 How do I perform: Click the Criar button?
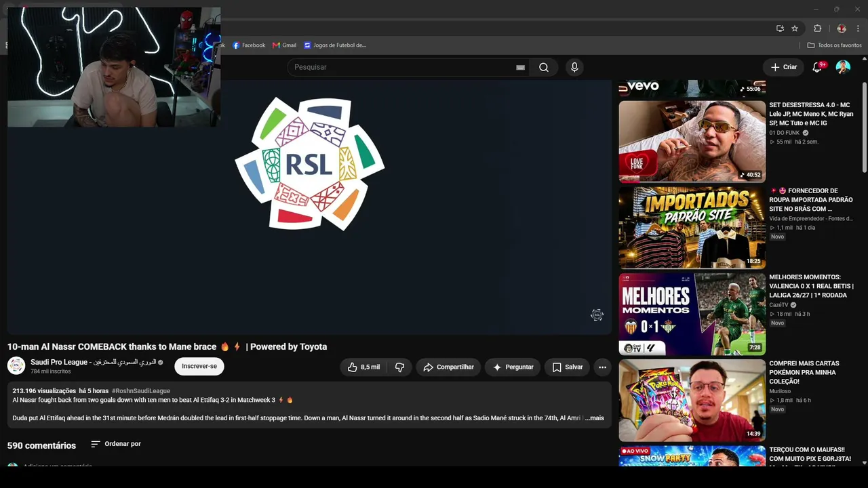point(784,67)
